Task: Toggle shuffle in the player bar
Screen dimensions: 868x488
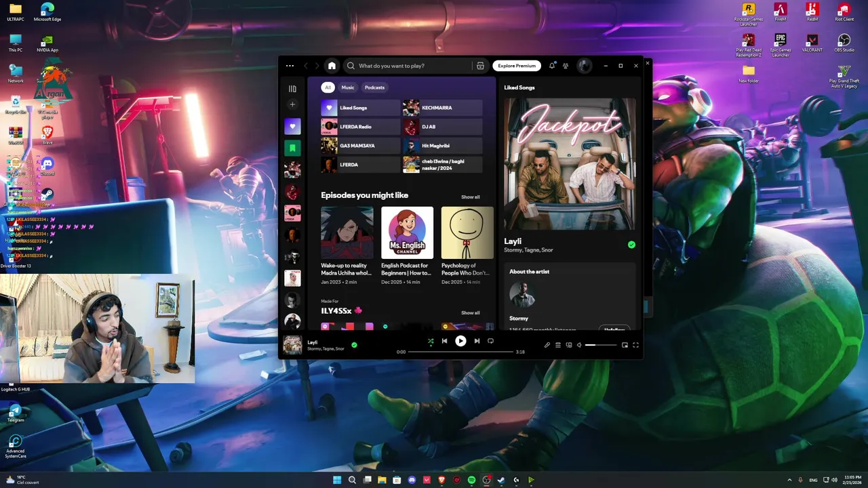Action: (431, 342)
